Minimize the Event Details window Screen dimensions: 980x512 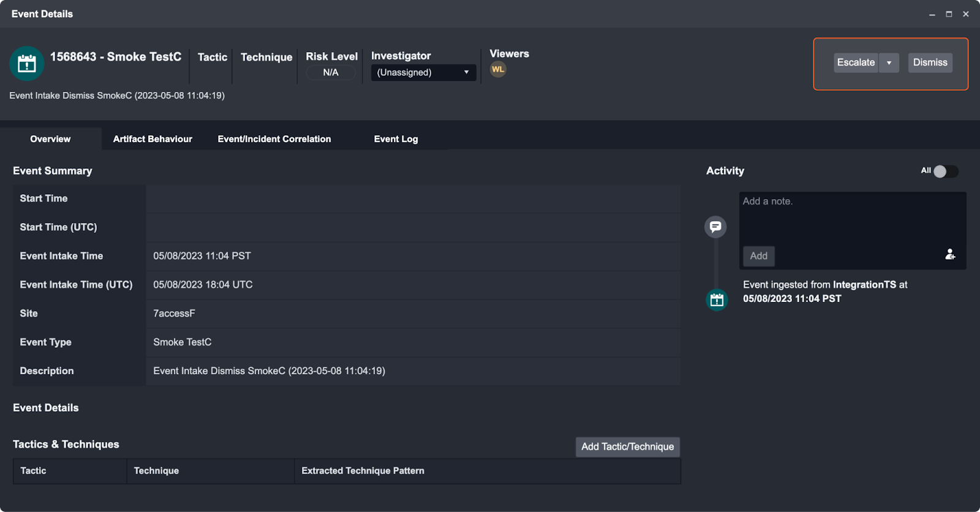click(932, 14)
